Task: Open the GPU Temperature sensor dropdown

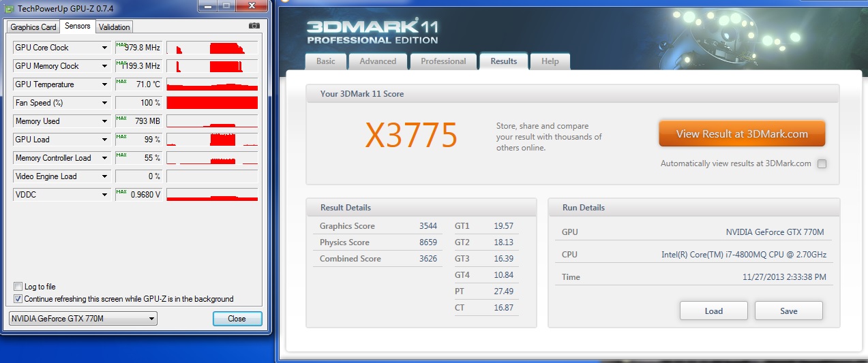Action: 105,84
